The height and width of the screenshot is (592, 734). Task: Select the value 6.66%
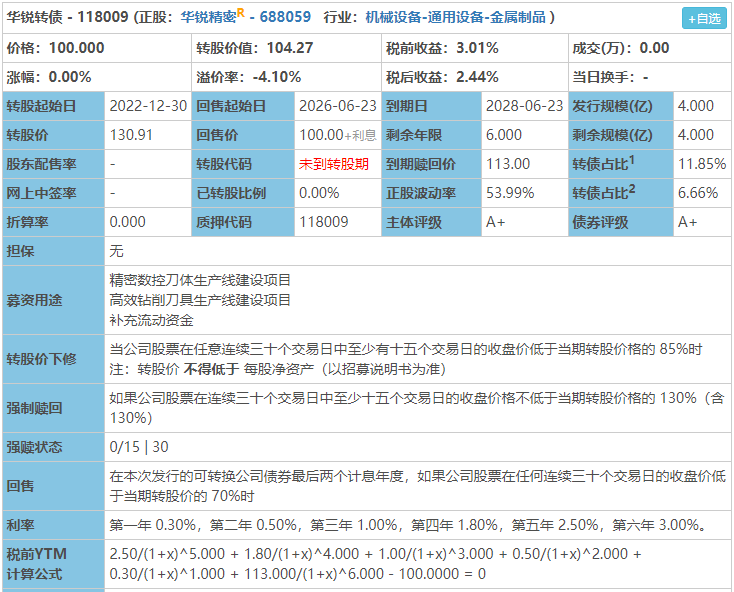pos(698,193)
